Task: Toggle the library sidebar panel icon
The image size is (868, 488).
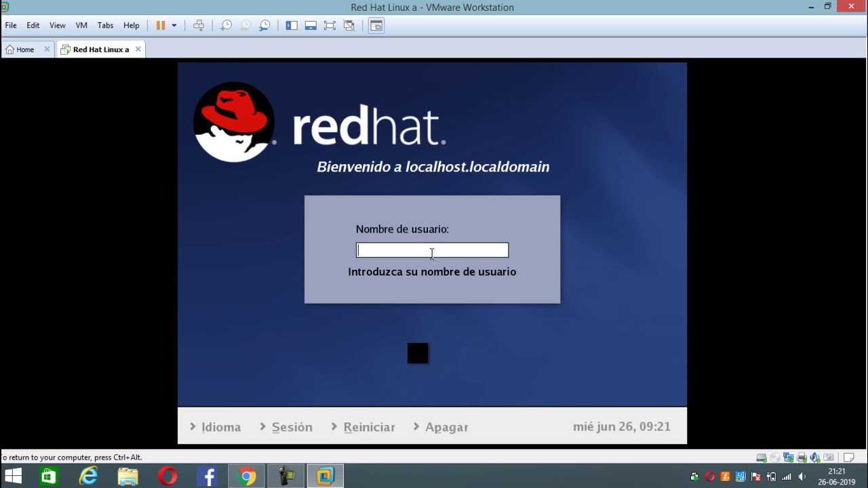Action: click(292, 25)
